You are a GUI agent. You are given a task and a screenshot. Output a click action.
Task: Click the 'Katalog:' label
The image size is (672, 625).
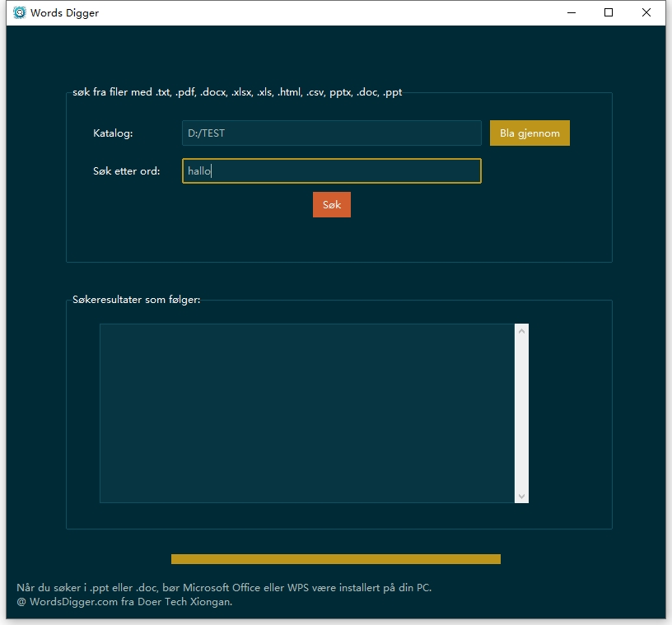[113, 133]
